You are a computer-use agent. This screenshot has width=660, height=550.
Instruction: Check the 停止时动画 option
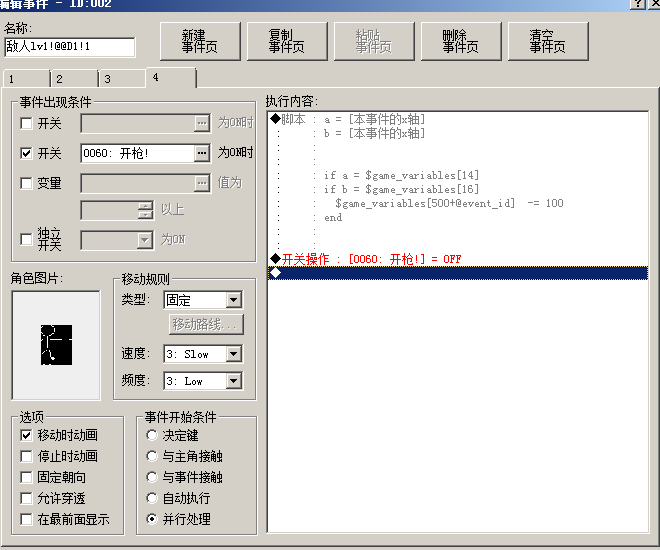26,456
